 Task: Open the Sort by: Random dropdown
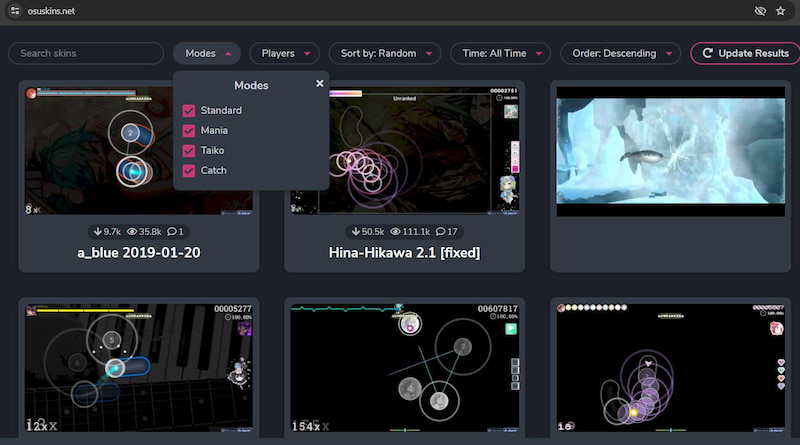385,53
